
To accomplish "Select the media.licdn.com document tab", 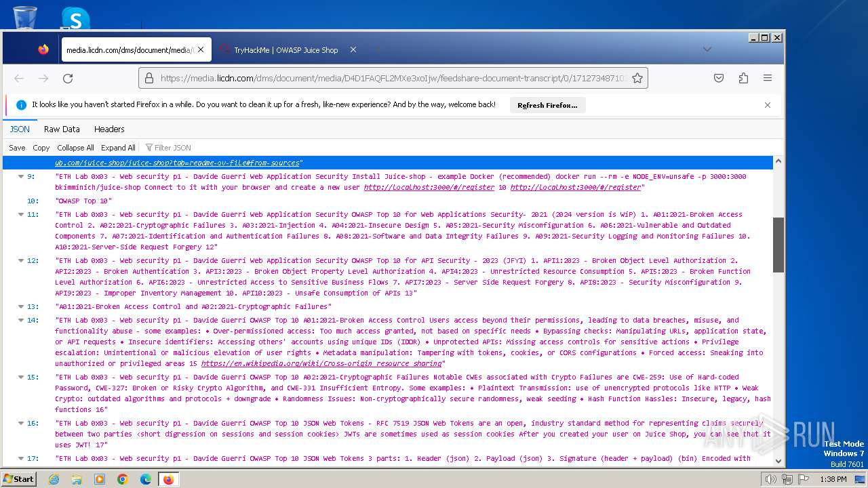I will pyautogui.click(x=136, y=49).
